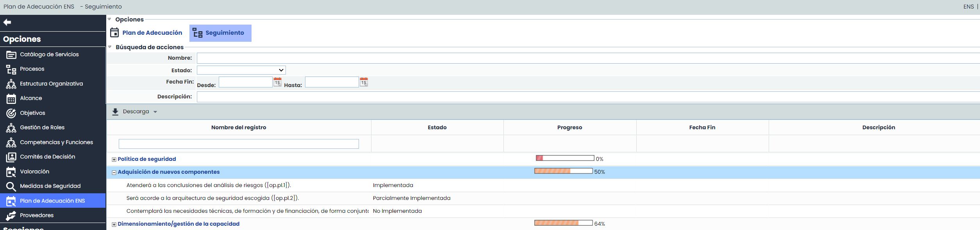
Task: Open the Procesos section icon
Action: (11, 70)
